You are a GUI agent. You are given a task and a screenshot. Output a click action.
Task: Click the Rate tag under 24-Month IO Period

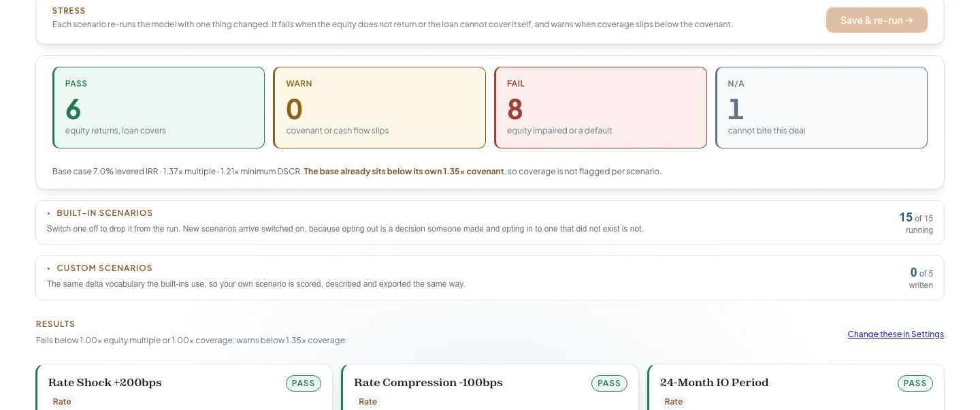674,402
